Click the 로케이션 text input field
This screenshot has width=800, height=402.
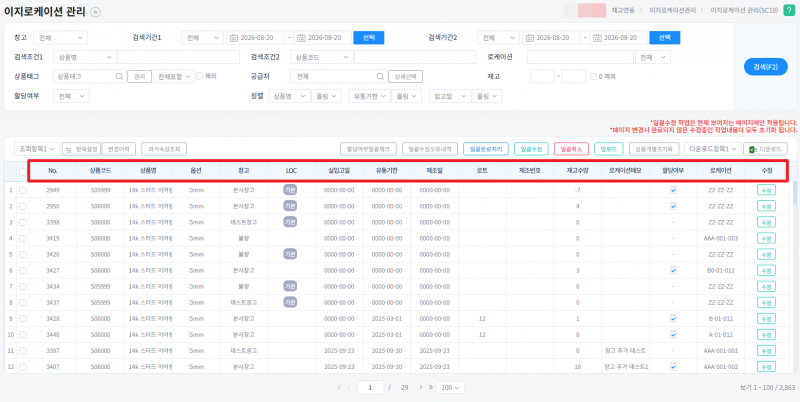click(x=580, y=57)
